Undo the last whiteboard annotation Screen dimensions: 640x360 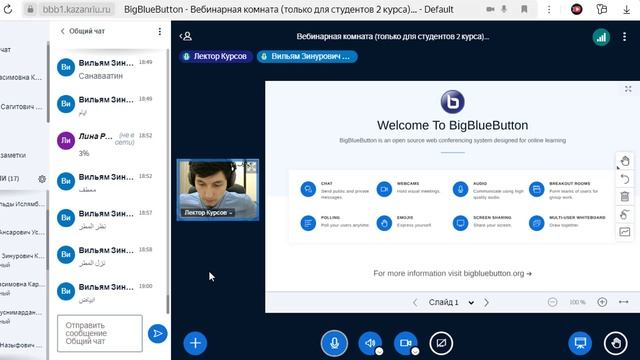click(x=625, y=179)
